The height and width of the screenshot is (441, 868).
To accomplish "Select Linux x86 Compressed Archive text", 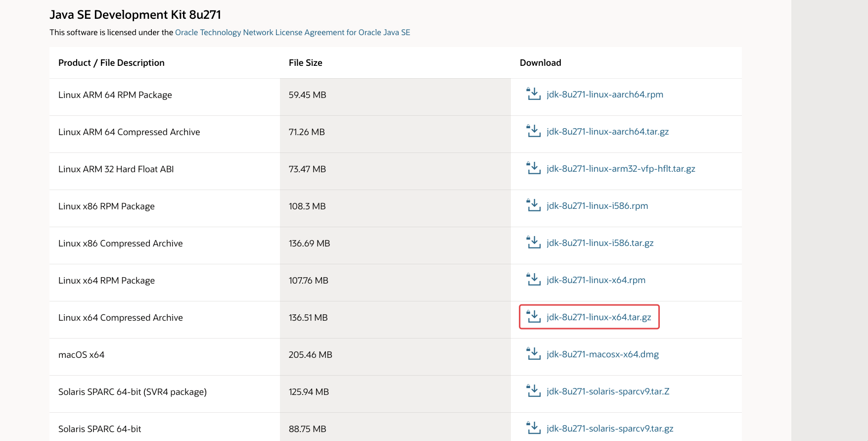I will click(121, 244).
